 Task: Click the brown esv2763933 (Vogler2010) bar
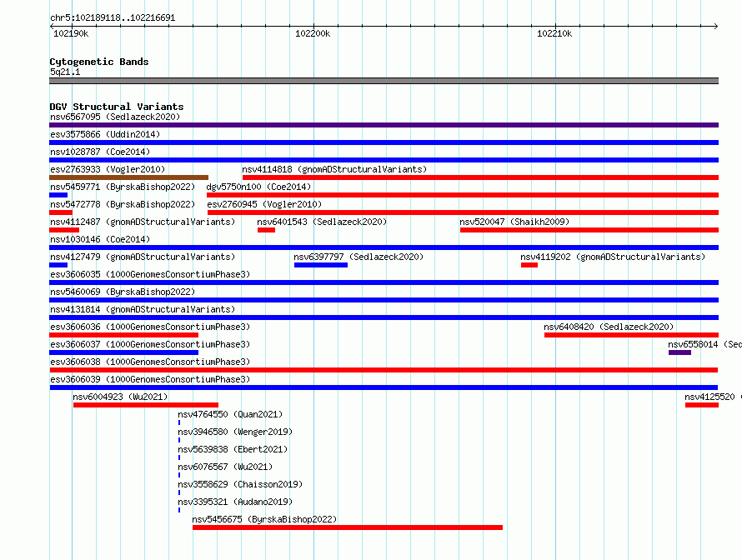(128, 177)
